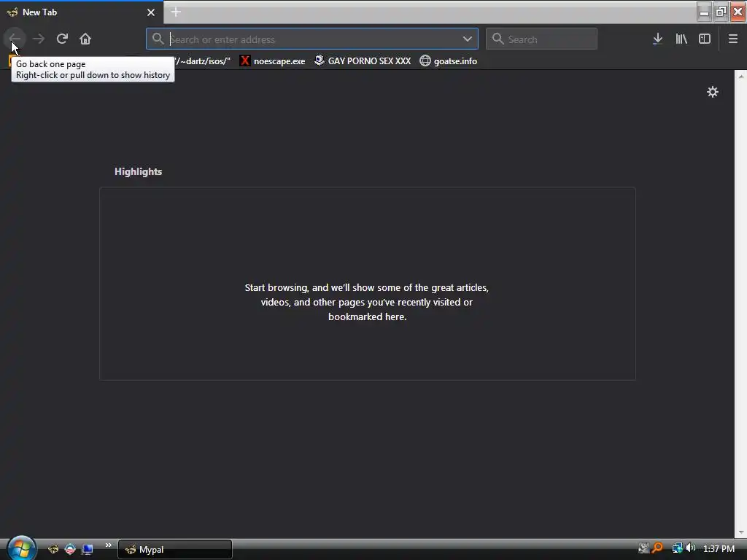The width and height of the screenshot is (747, 560).
Task: Launch Mypal from the Quick Launch raccoon icon
Action: [x=53, y=549]
